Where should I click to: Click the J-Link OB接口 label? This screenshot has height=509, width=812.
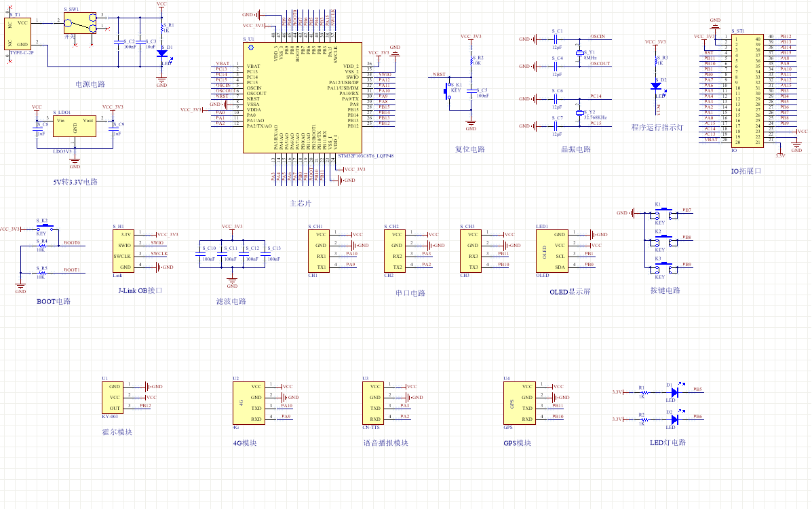pyautogui.click(x=140, y=290)
